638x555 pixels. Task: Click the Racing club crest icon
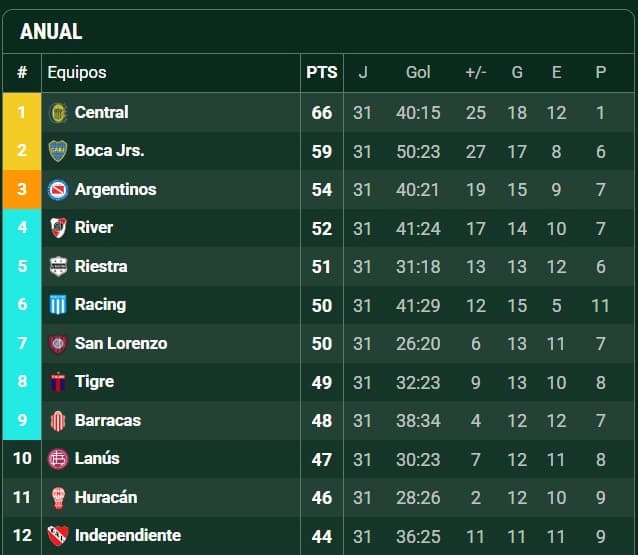pos(58,305)
